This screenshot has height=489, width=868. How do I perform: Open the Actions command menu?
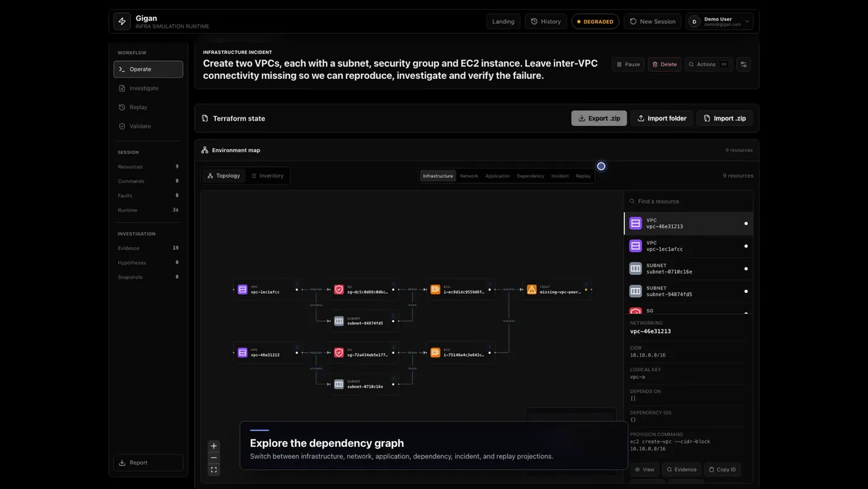point(709,65)
